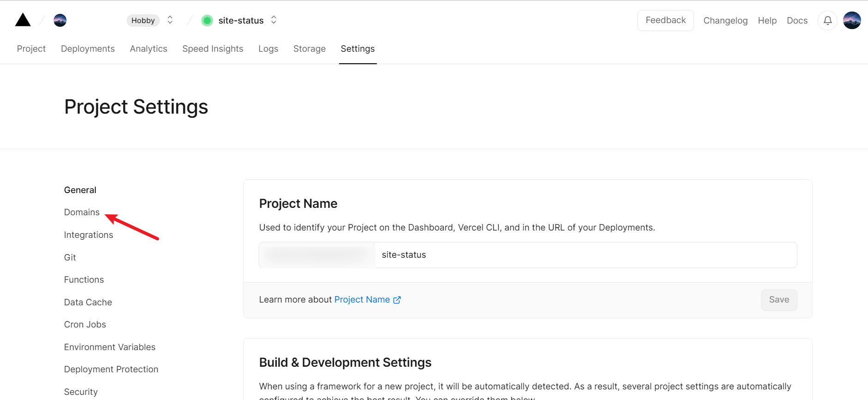868x400 pixels.
Task: Click the Vercel triangle logo
Action: (23, 20)
